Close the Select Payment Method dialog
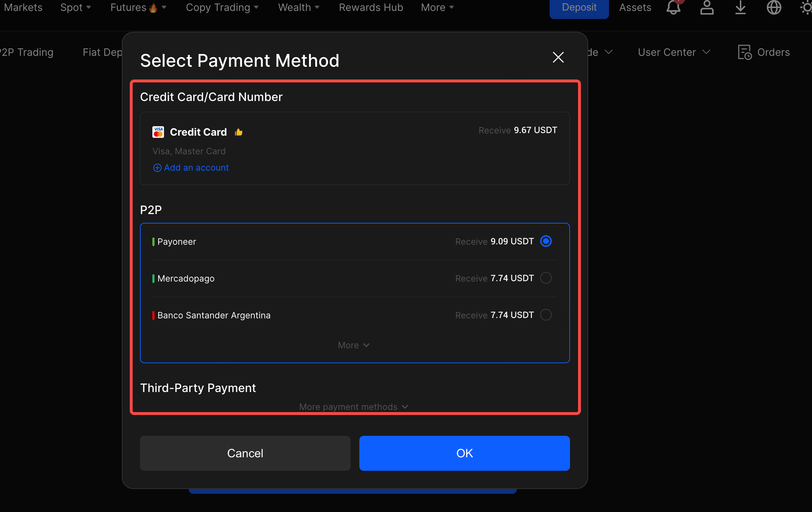812x512 pixels. 558,57
